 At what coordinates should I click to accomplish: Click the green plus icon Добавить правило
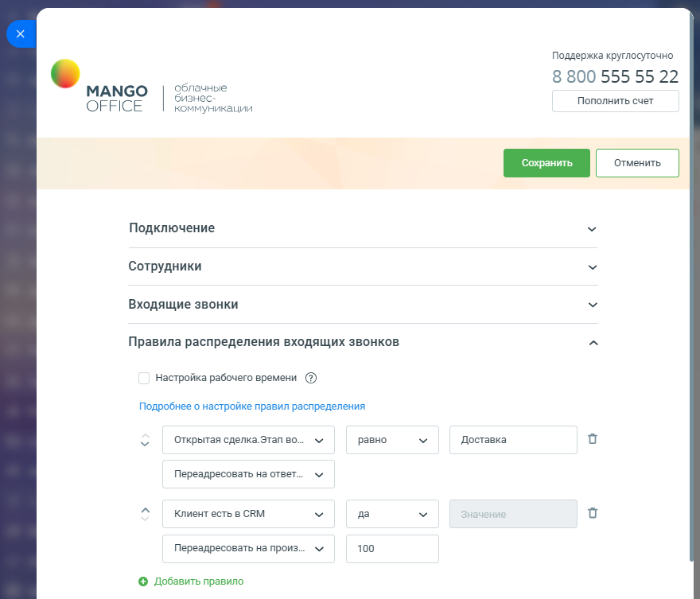click(143, 581)
